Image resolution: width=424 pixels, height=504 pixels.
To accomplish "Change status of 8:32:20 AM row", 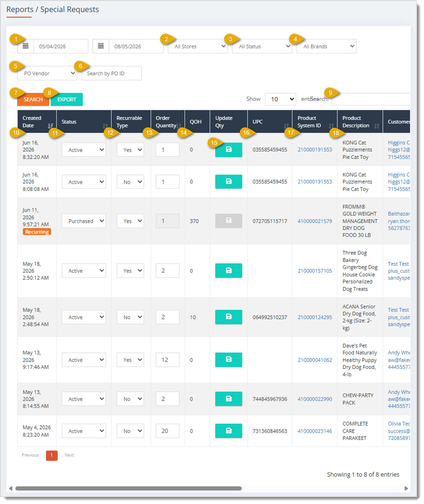I will tap(84, 150).
